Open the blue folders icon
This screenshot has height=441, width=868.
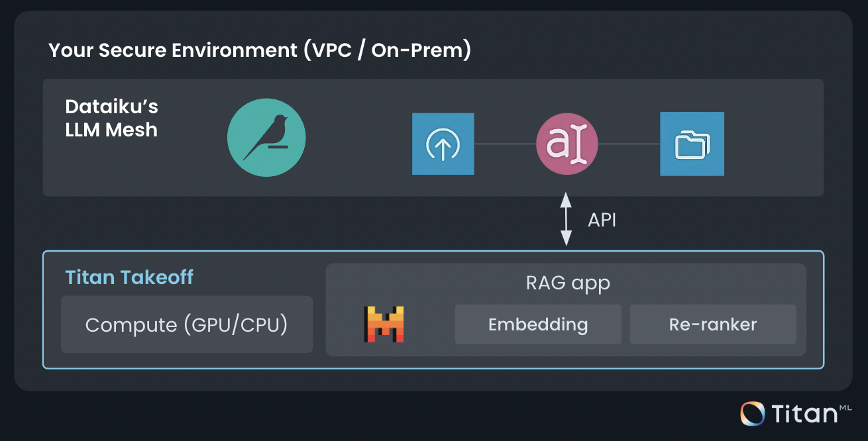click(692, 144)
